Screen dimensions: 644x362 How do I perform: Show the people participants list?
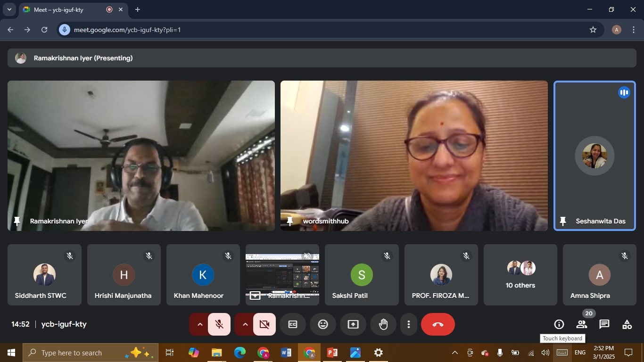point(581,324)
